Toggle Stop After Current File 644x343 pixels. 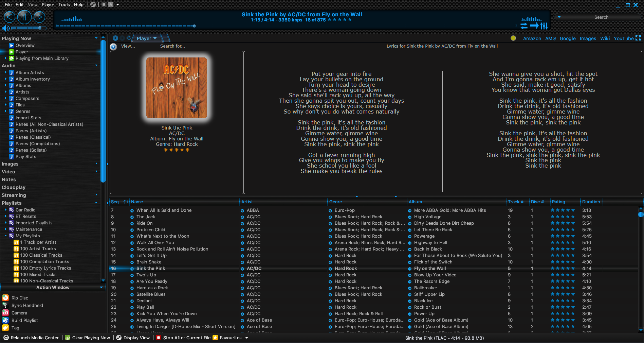(183, 338)
